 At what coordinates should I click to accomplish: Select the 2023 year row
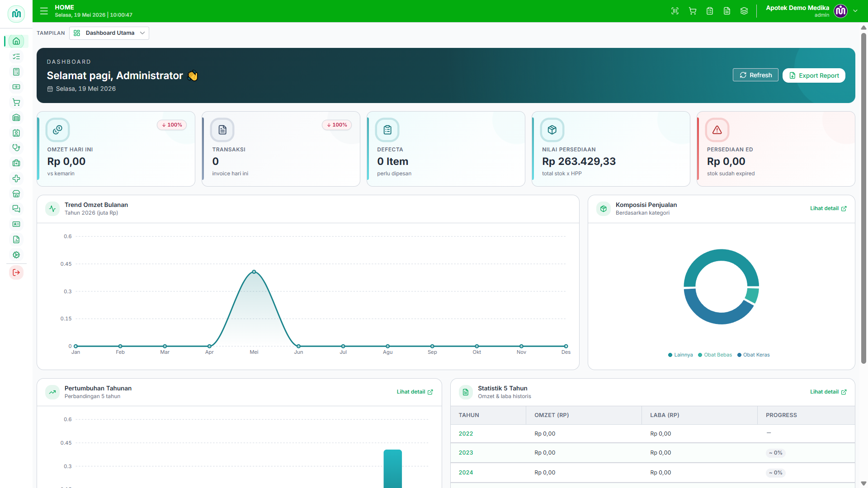coord(652,453)
